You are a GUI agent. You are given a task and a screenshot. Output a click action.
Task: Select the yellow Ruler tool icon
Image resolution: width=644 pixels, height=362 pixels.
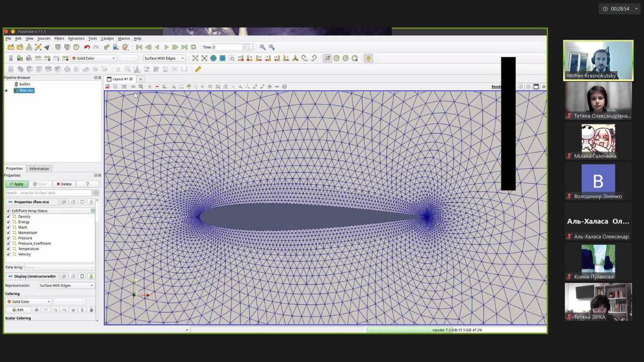(x=198, y=69)
